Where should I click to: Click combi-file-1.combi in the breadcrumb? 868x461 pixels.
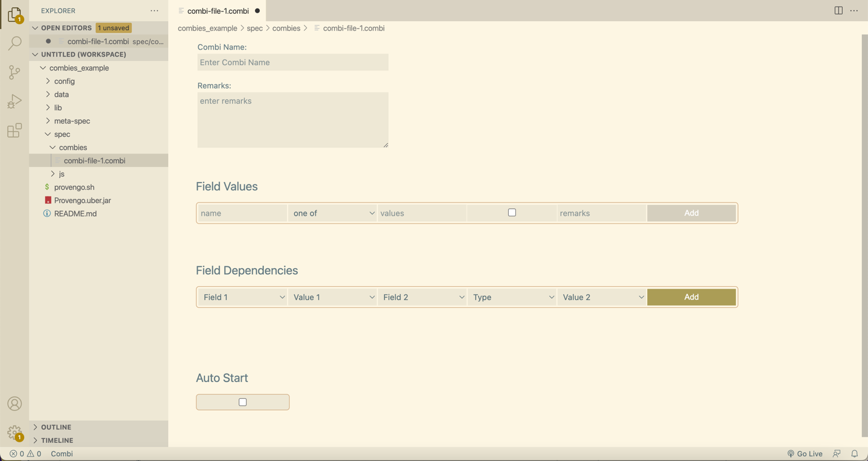(353, 28)
